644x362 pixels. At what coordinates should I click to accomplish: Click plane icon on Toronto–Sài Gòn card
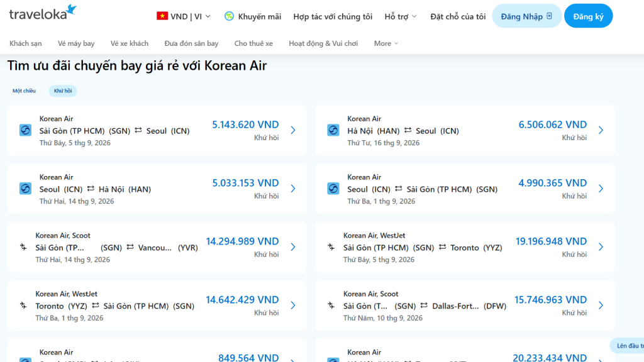[23, 305]
